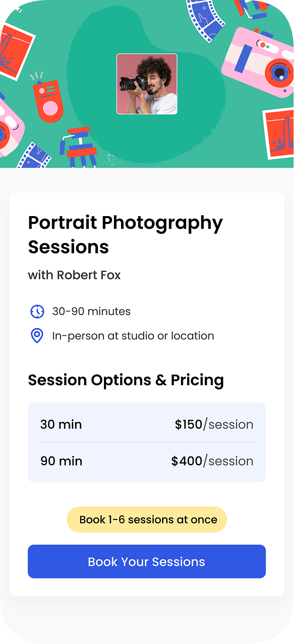The height and width of the screenshot is (644, 294).
Task: Select the 30 min session option
Action: 61,424
